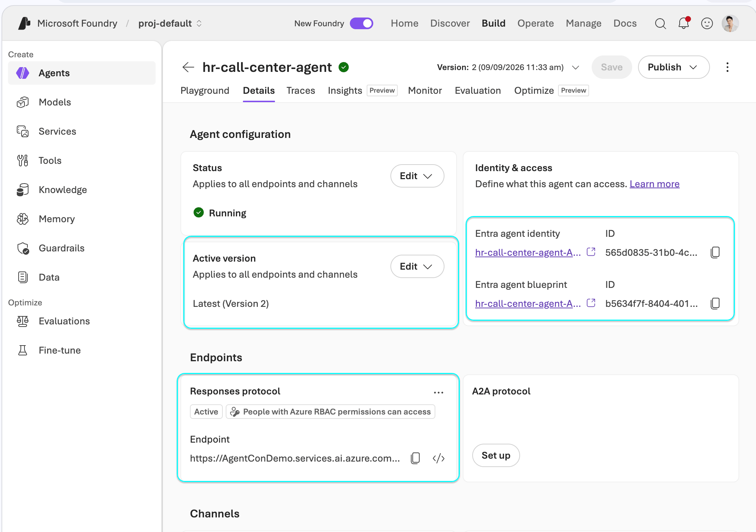Copy the Entra agent identity ID
Viewport: 756px width, 532px height.
tap(715, 252)
